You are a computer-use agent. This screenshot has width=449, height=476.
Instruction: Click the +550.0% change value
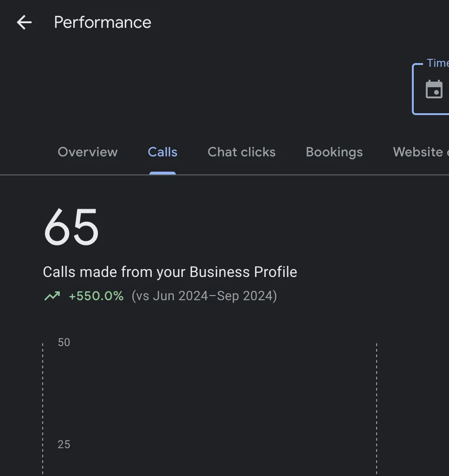point(96,296)
